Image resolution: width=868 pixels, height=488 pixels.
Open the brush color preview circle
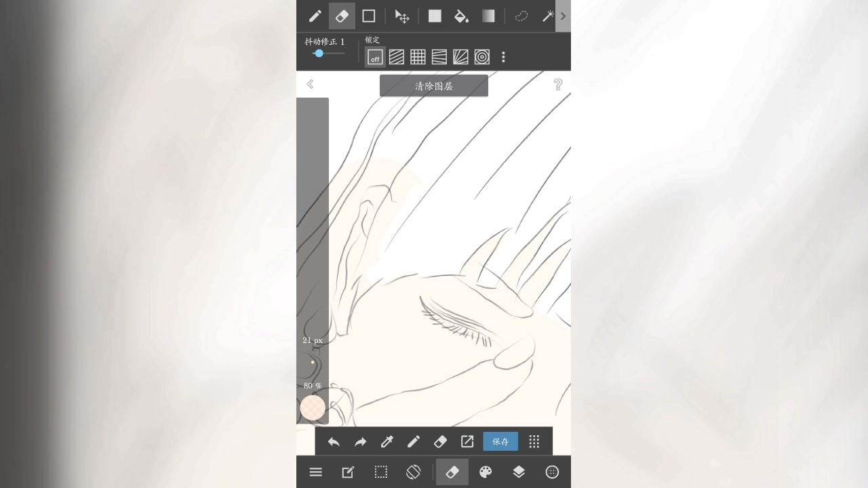coord(313,408)
